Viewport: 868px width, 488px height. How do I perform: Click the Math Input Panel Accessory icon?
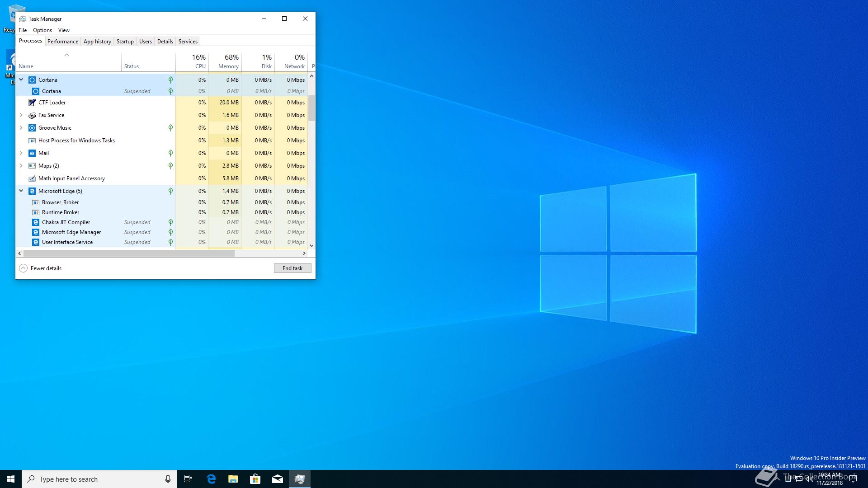(x=32, y=178)
